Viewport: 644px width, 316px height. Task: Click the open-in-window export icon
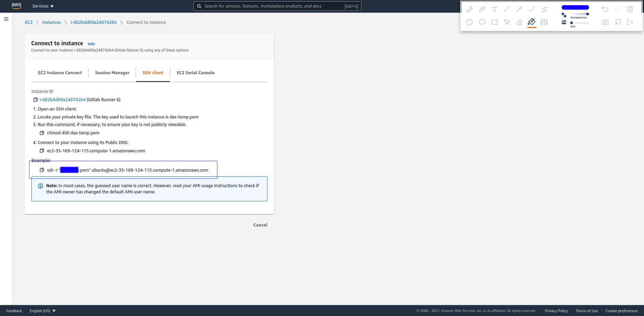617,22
